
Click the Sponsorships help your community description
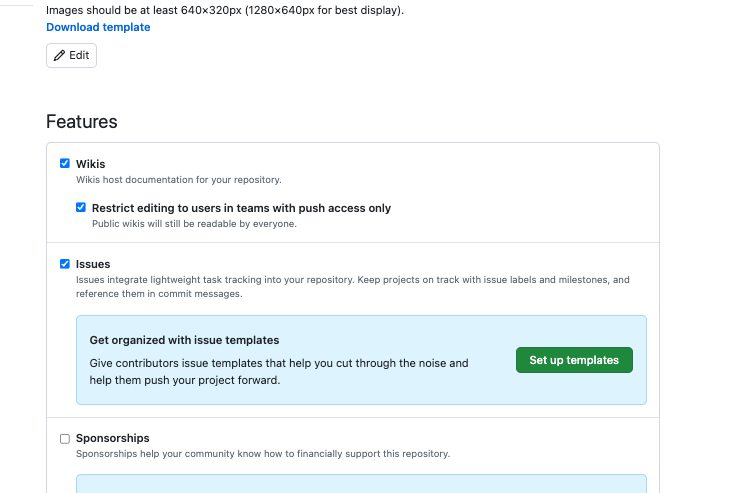[x=263, y=454]
